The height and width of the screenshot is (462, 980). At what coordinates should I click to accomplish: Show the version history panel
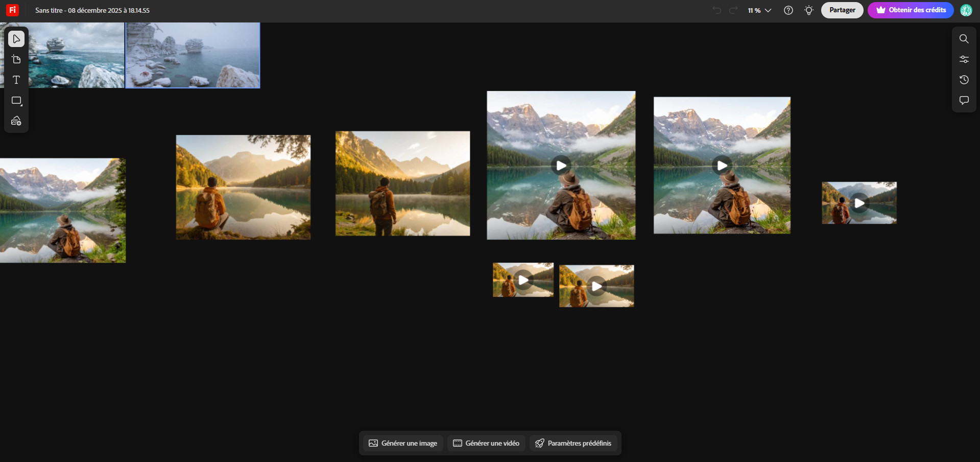964,80
